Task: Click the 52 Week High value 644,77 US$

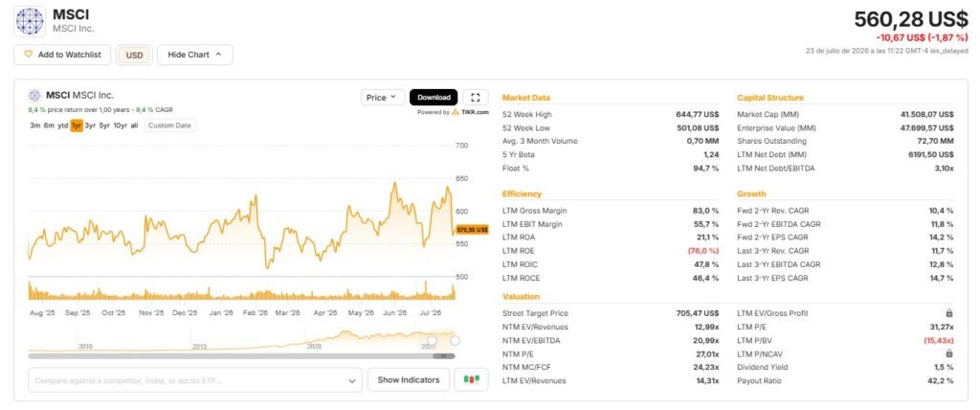Action: point(697,115)
